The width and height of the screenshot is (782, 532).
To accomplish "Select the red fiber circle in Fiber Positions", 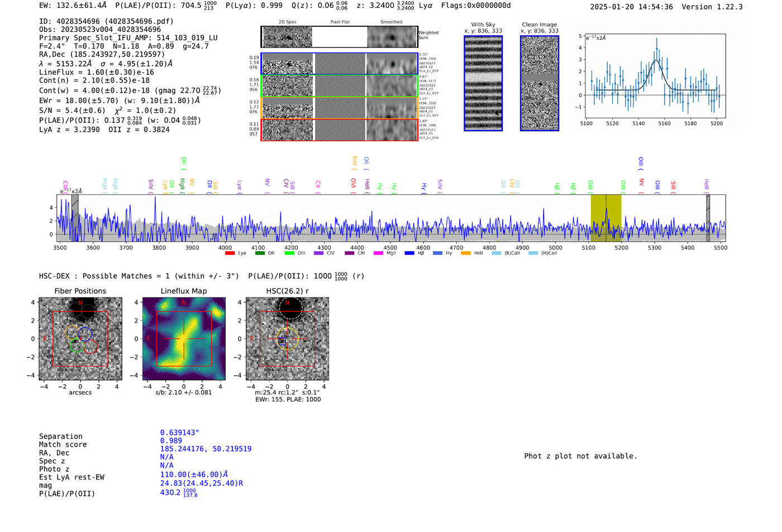I will coord(90,347).
